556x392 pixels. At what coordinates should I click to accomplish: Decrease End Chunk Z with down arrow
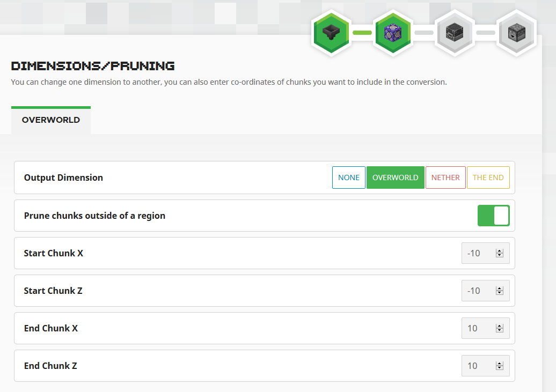pyautogui.click(x=500, y=368)
